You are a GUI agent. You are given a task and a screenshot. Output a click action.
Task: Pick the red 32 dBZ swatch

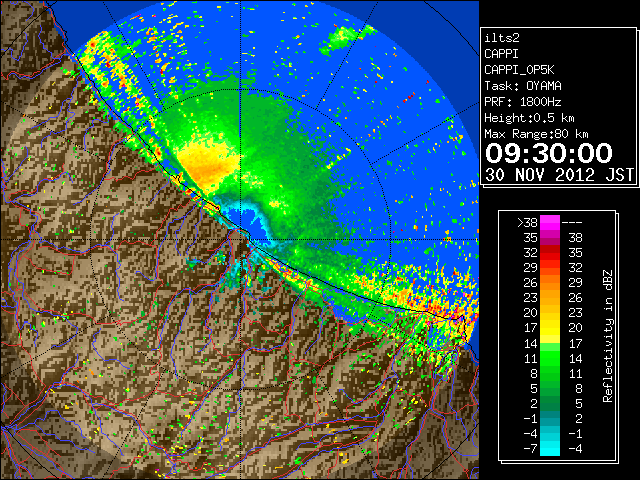click(x=550, y=253)
